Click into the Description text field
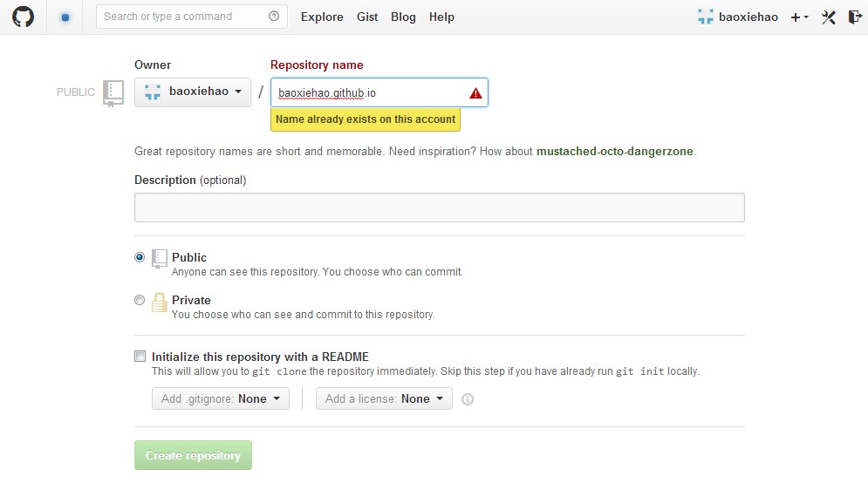Image resolution: width=868 pixels, height=483 pixels. tap(439, 207)
